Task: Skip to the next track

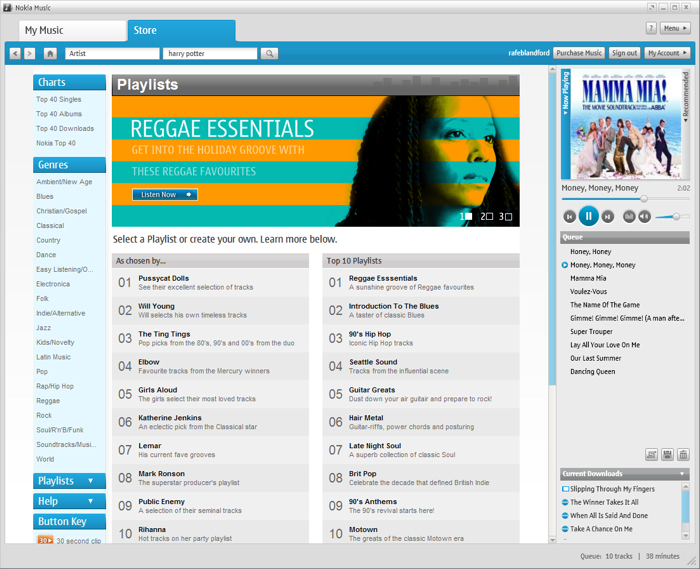Action: pyautogui.click(x=608, y=216)
